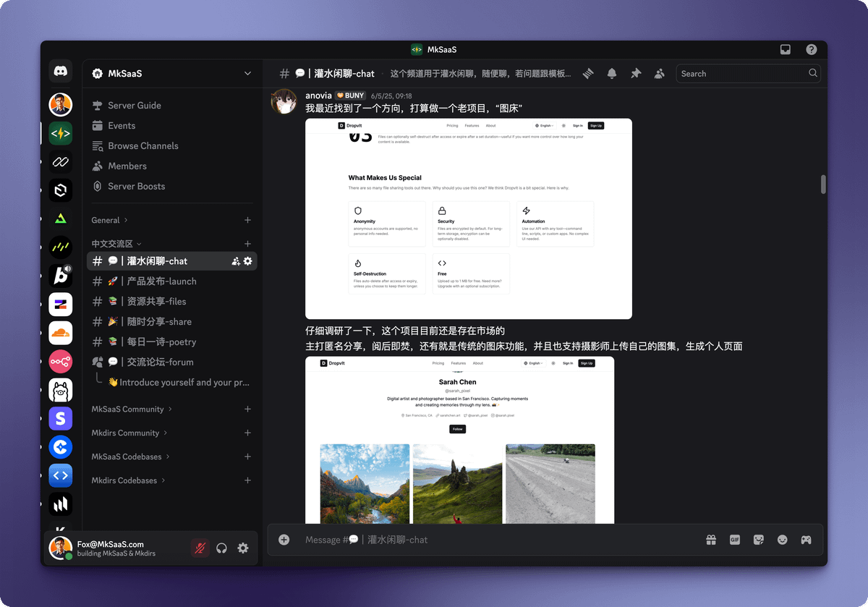
Task: Open the chain-link server icon
Action: pyautogui.click(x=61, y=161)
